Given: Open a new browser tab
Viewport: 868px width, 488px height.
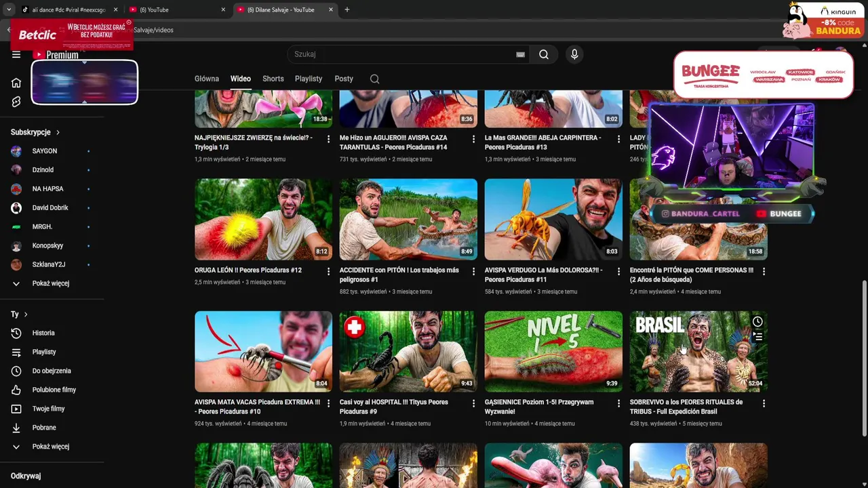Looking at the screenshot, I should coord(347,9).
